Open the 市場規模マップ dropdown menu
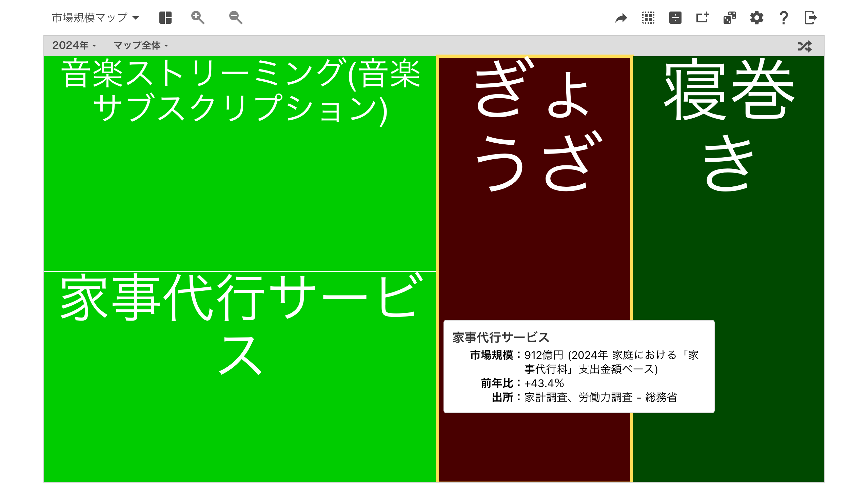The height and width of the screenshot is (488, 868). 95,18
